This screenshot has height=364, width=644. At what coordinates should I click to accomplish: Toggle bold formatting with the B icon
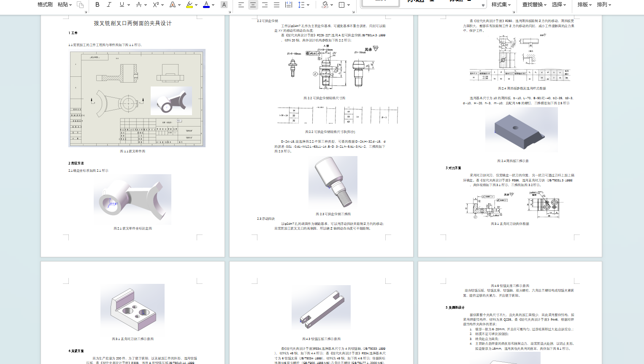pyautogui.click(x=97, y=5)
